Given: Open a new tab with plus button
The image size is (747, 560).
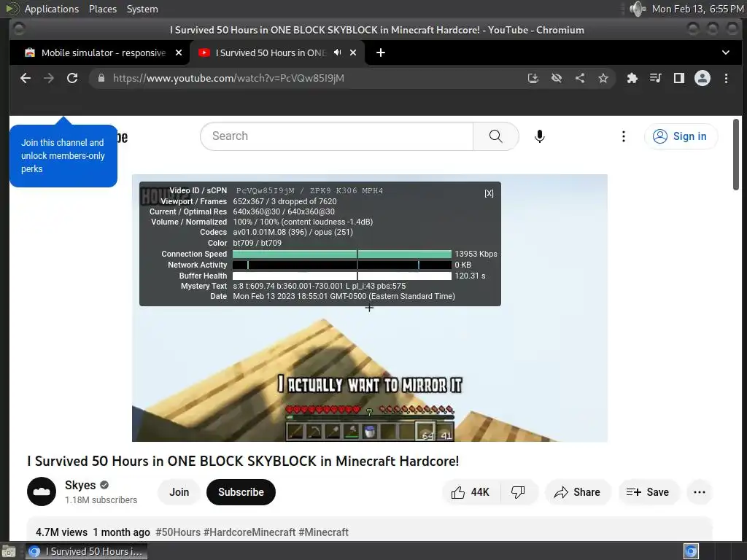Looking at the screenshot, I should pos(381,52).
